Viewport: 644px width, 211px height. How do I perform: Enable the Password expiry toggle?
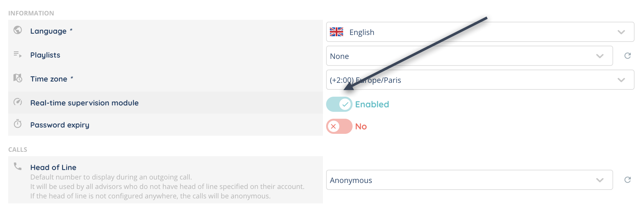[339, 126]
